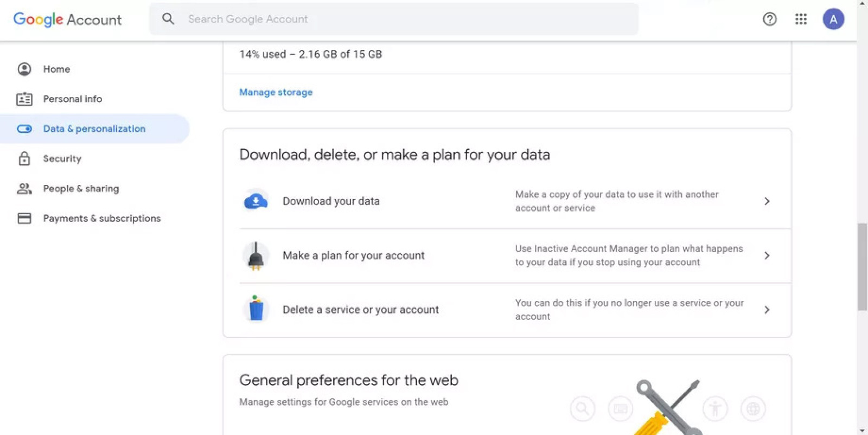Expand Download your data chevron arrow

pos(767,201)
